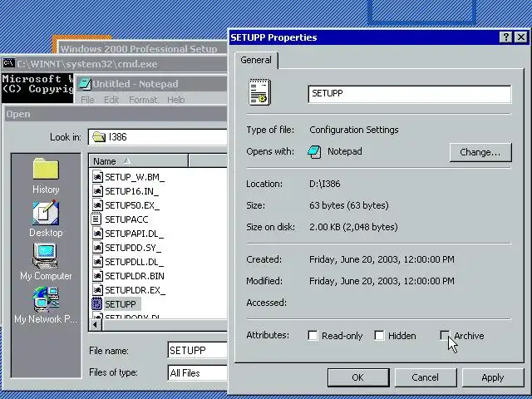Sort file list by Name column header
Image resolution: width=532 pixels, height=399 pixels.
click(x=139, y=161)
